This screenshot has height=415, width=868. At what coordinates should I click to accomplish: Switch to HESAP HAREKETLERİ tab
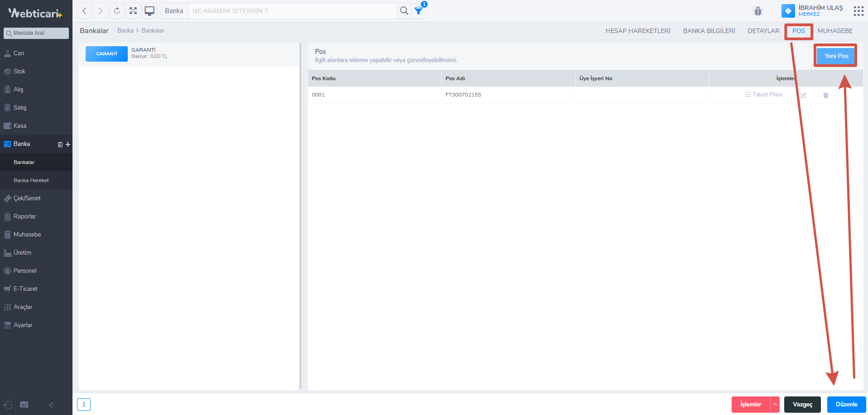click(638, 31)
